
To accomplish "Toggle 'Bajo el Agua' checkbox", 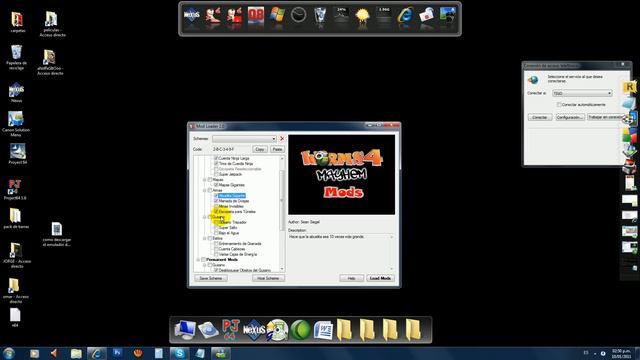I will [216, 233].
